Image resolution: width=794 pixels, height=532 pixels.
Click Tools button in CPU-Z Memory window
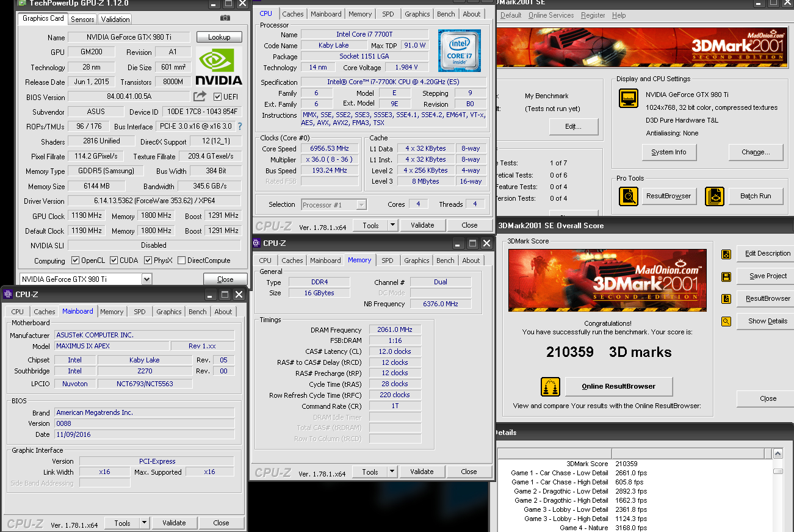[370, 472]
